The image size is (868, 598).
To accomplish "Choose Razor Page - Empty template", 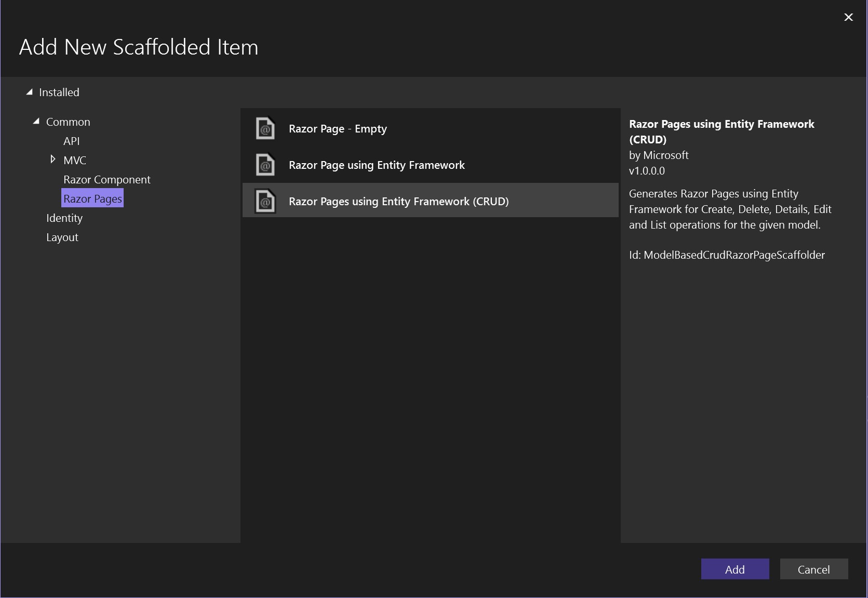I will [x=431, y=128].
